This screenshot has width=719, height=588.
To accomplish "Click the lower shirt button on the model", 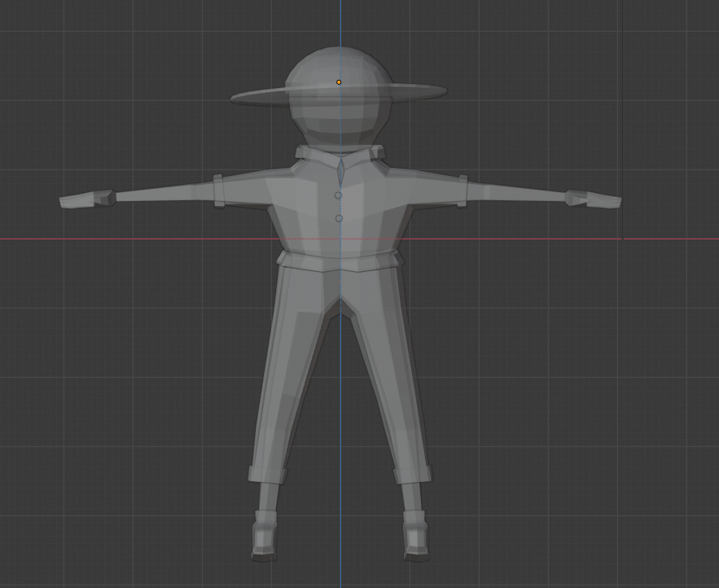I will [x=339, y=218].
